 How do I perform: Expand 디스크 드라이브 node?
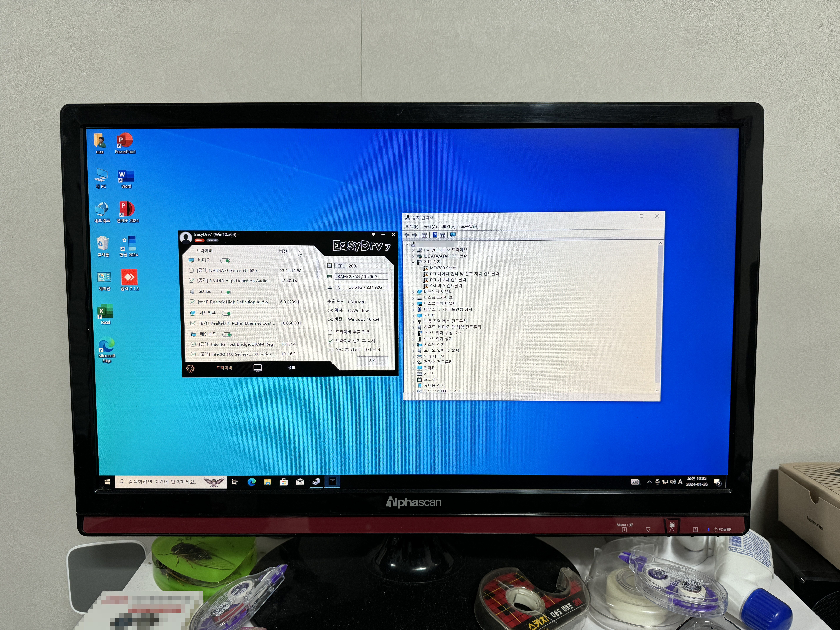413,298
